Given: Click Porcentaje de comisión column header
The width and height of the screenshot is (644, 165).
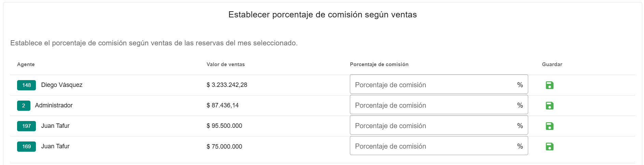Looking at the screenshot, I should click(x=379, y=64).
